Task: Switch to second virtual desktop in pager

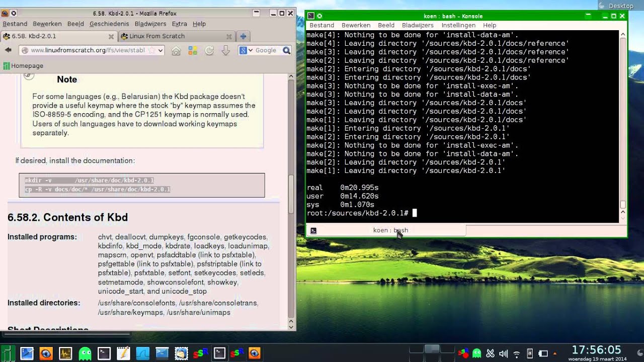Action: pyautogui.click(x=432, y=349)
